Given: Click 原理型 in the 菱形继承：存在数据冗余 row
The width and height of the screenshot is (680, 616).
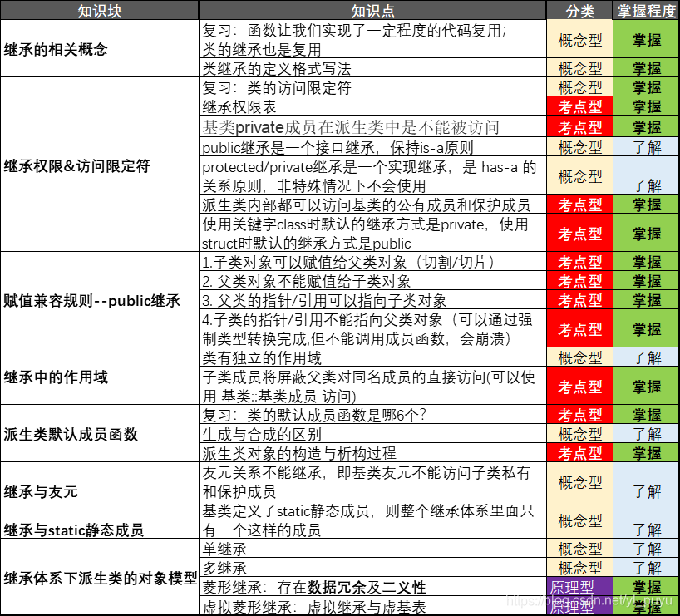Looking at the screenshot, I should point(579,587).
